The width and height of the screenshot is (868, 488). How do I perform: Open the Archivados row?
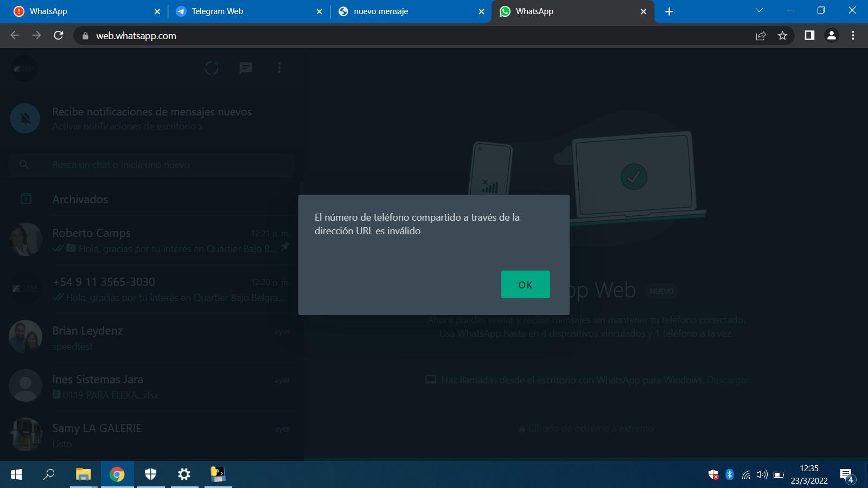coord(151,199)
